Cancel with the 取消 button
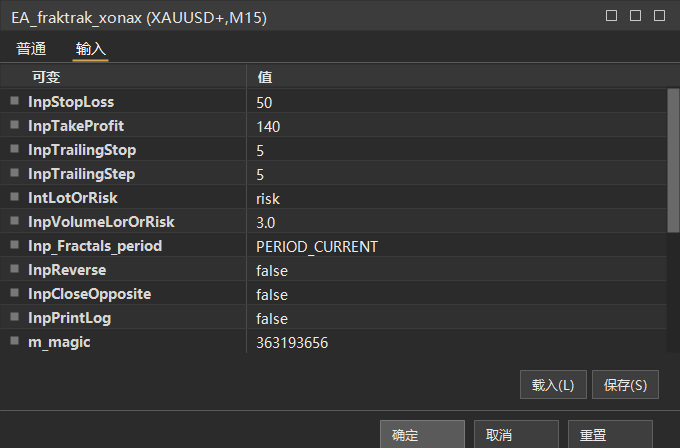Image resolution: width=680 pixels, height=448 pixels. [516, 434]
